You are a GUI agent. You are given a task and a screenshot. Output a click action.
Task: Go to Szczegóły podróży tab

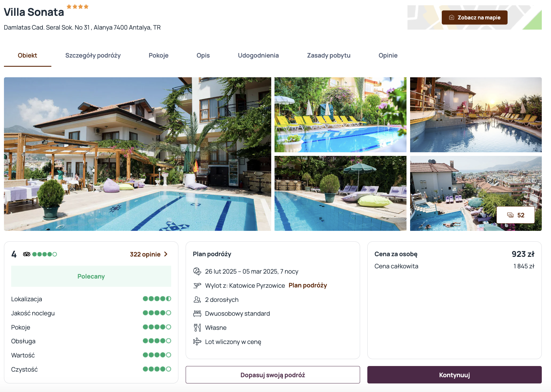pos(93,56)
